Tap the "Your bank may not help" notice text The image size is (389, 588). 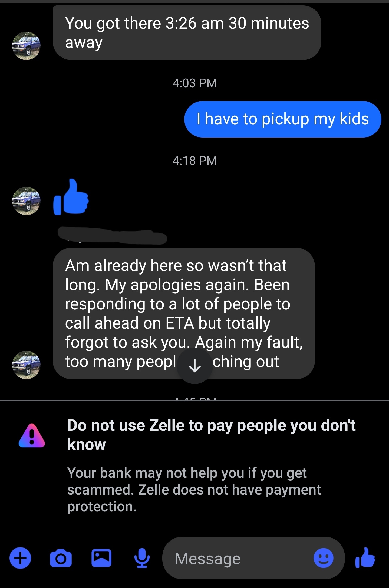point(194,489)
